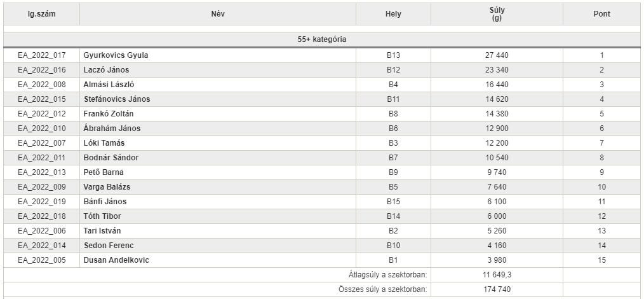The width and height of the screenshot is (644, 299).
Task: Select the 55+ kategória group row
Action: pyautogui.click(x=322, y=40)
